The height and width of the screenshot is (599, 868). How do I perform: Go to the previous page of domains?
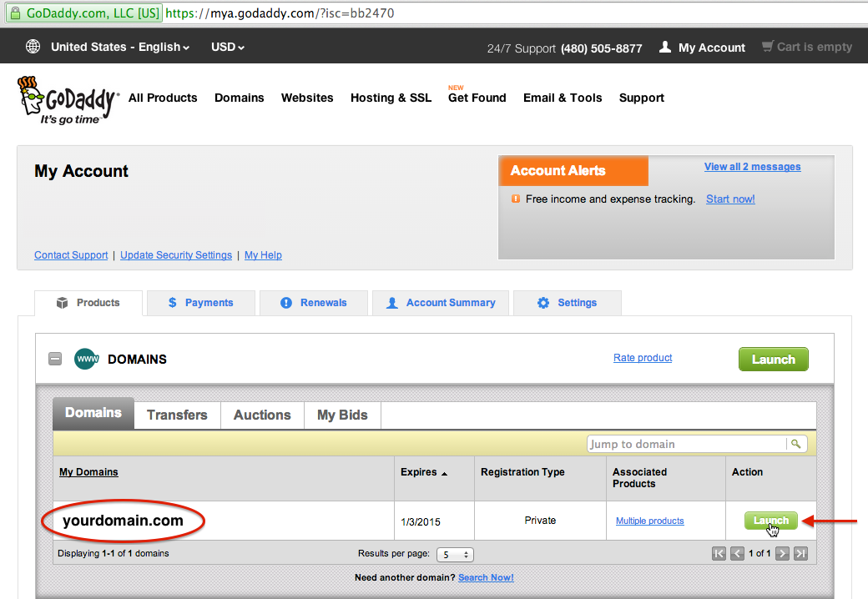(x=737, y=553)
